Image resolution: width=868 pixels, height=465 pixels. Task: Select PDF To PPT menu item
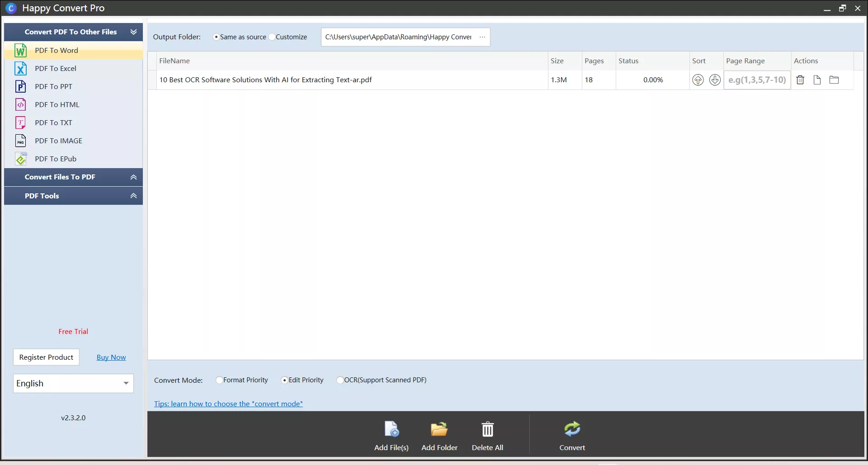tap(73, 86)
